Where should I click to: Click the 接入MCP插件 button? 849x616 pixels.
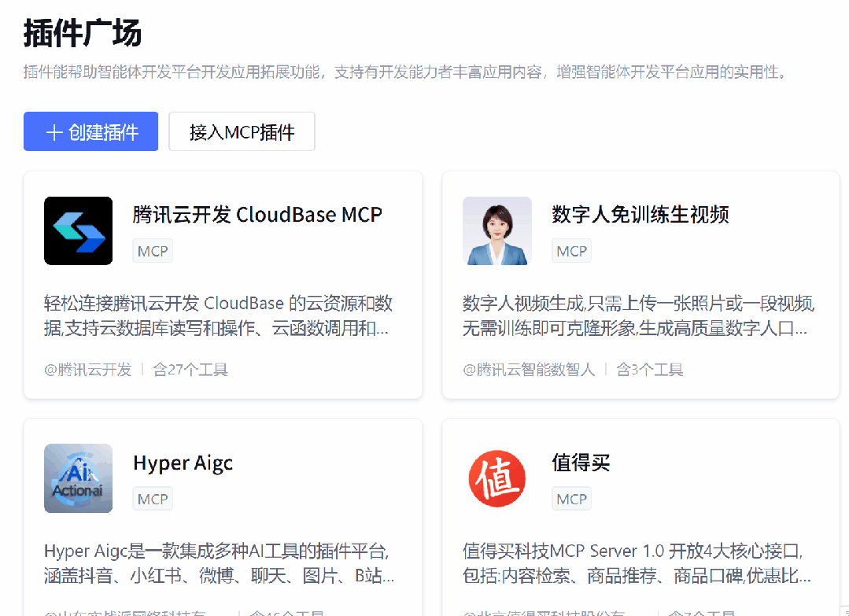coord(242,131)
